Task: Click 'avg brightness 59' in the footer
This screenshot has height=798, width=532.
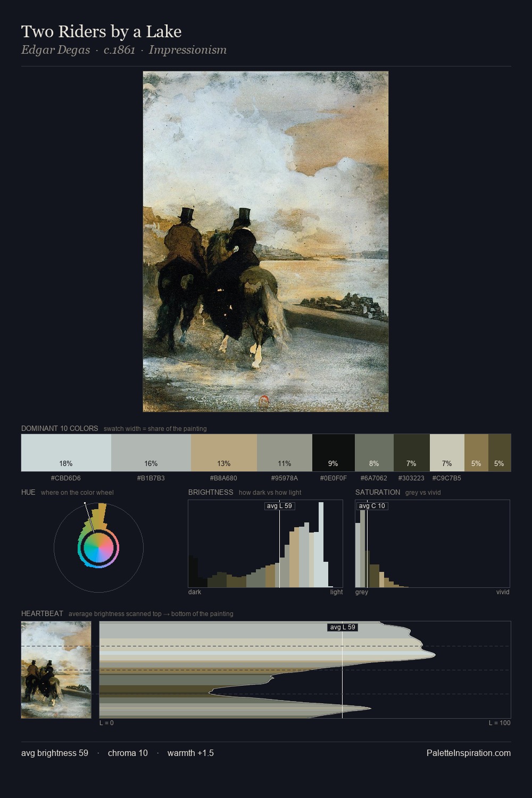Action: click(x=55, y=753)
